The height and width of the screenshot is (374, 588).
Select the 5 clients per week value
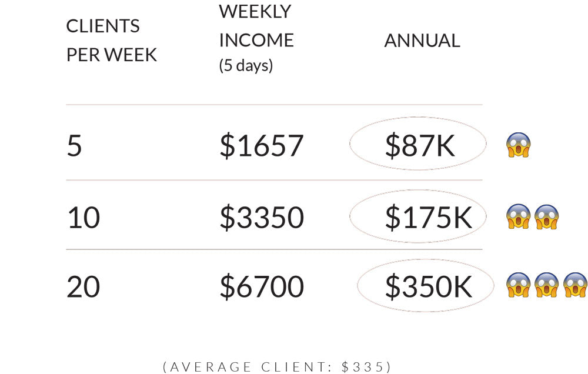(x=74, y=146)
